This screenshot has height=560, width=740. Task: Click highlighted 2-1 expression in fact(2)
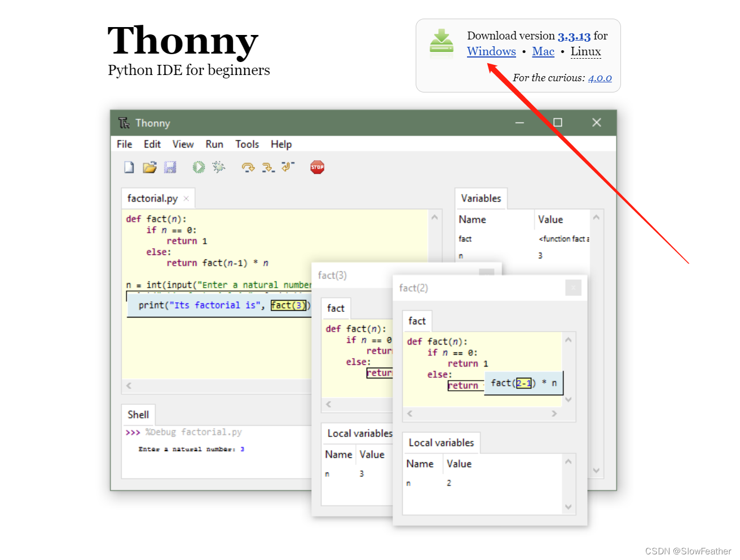[524, 383]
